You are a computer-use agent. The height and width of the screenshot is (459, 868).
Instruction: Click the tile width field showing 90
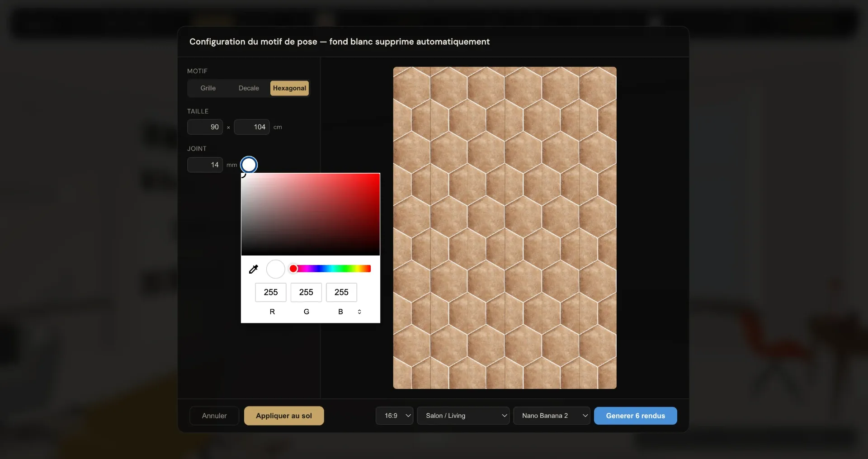pos(205,127)
